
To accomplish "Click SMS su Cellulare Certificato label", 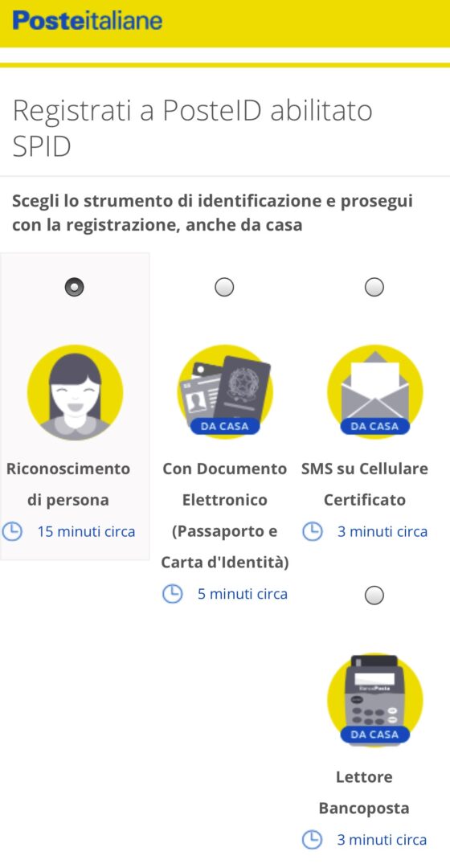I will pyautogui.click(x=365, y=485).
